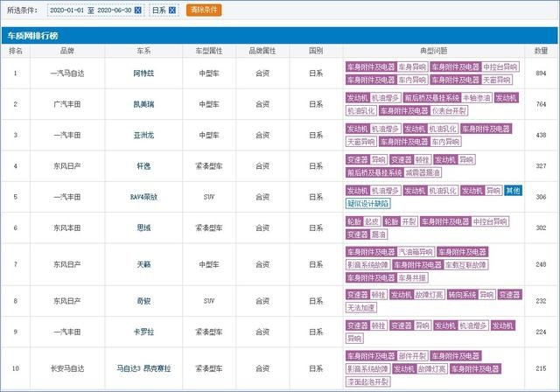Select the 半轴渗油 tag in 凯美瑞 row
Viewport: 560px width, 392px height.
[x=477, y=98]
